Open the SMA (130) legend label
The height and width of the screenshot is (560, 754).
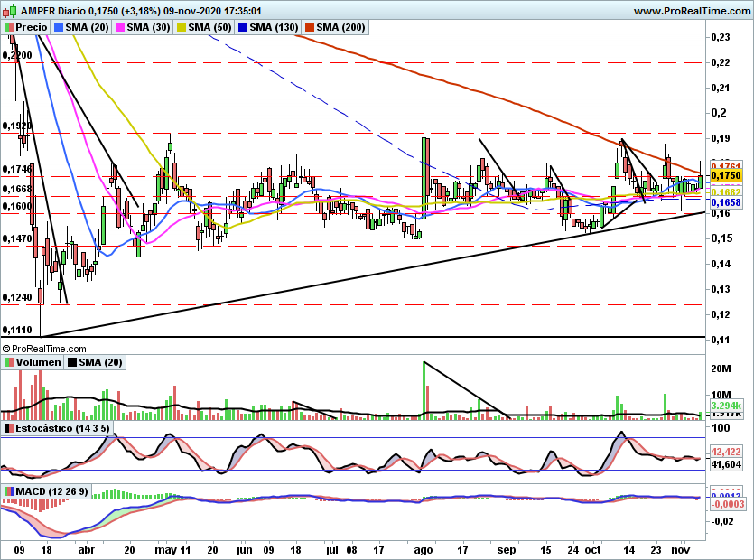pos(275,27)
